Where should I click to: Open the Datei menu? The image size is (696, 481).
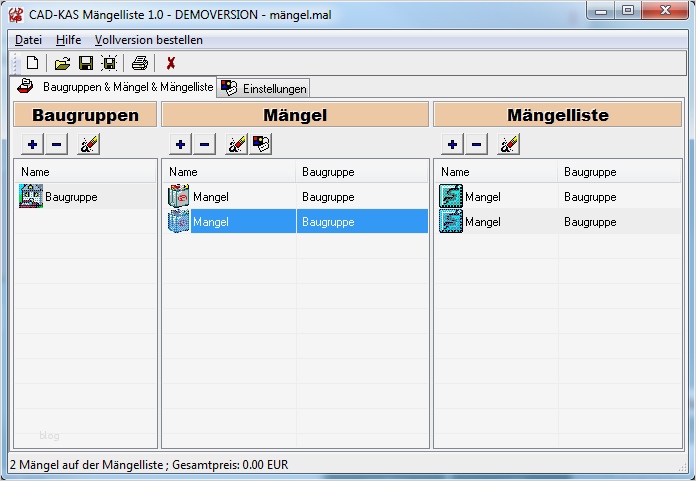point(28,40)
